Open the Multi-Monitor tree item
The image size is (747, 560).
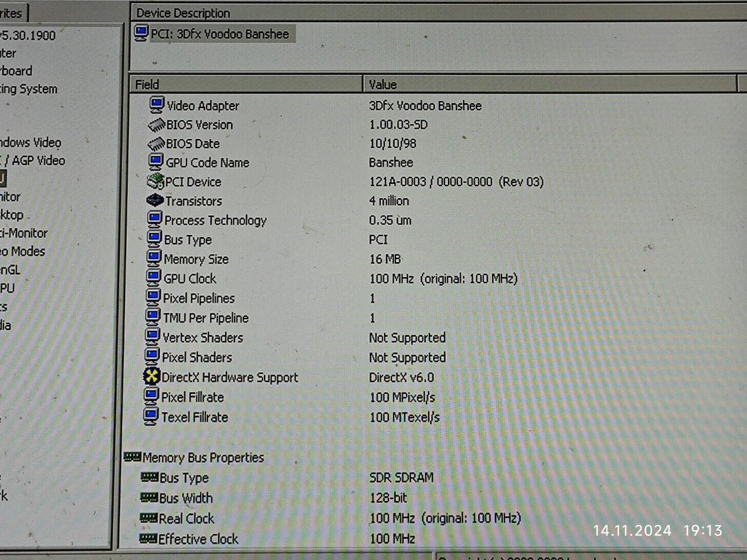[x=24, y=233]
